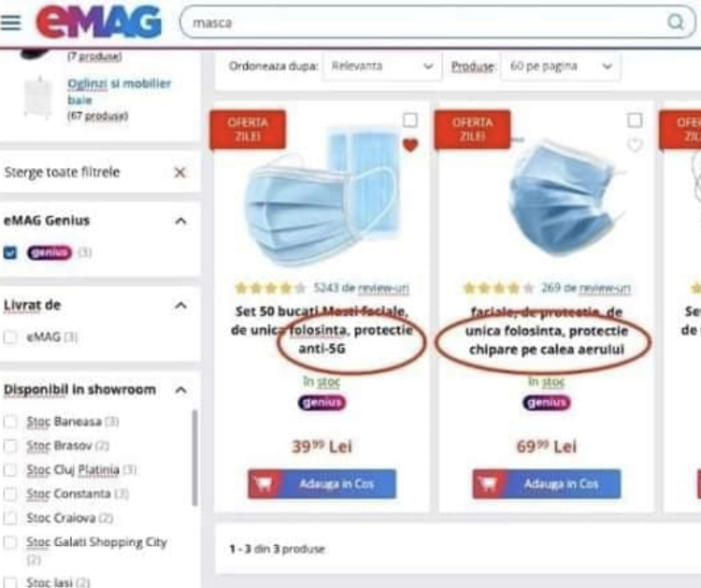Select compare checkbox on first mask product
Screen dimensions: 701x588
410,120
